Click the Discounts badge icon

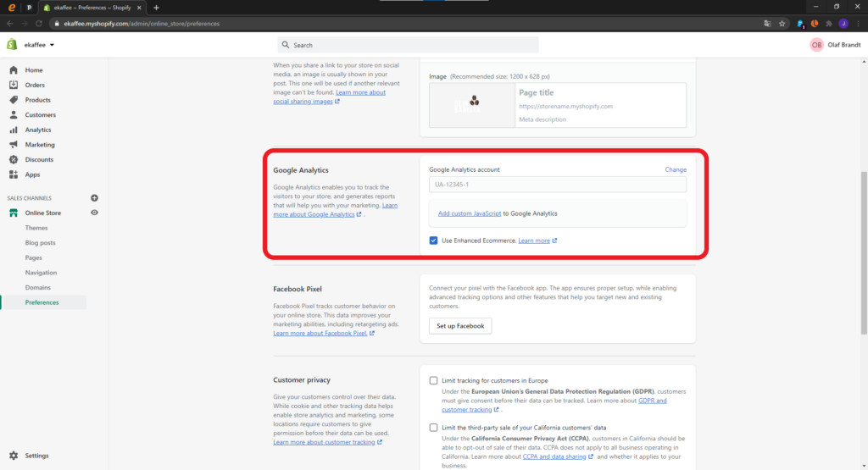point(14,159)
